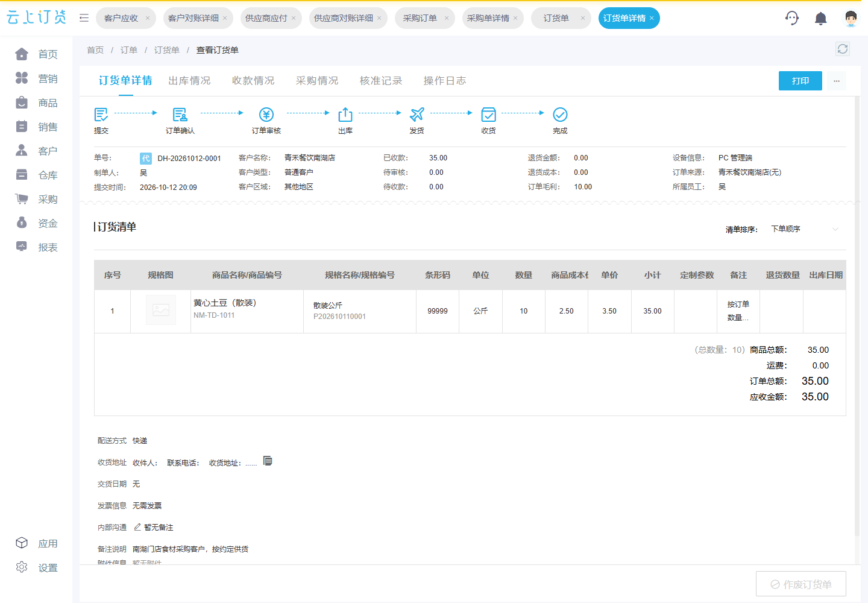Open customer service headset icon
The image size is (868, 603).
pos(792,18)
